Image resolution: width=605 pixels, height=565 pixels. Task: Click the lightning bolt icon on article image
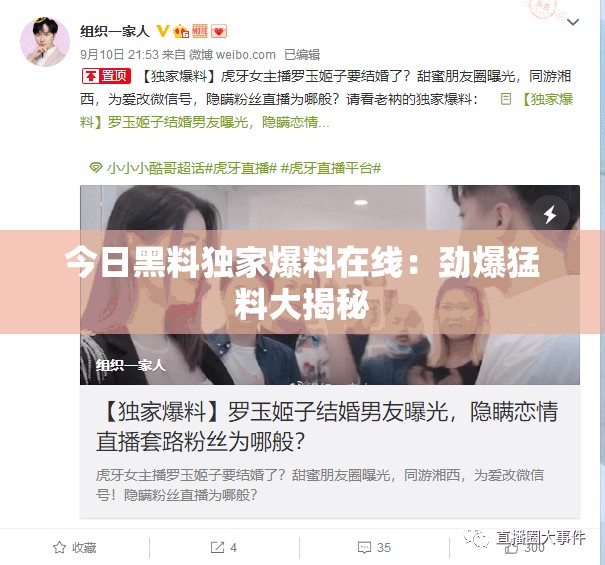click(550, 214)
